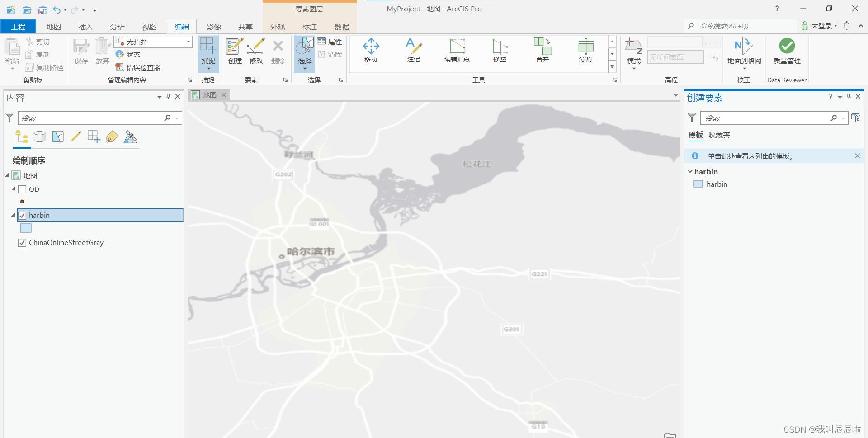The width and height of the screenshot is (868, 438).
Task: Activate the Annotation (注记) tool
Action: [413, 50]
